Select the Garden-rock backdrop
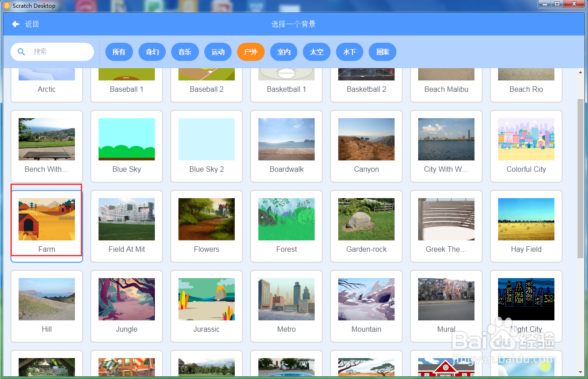Screen dimensions: 588x379 point(366,226)
